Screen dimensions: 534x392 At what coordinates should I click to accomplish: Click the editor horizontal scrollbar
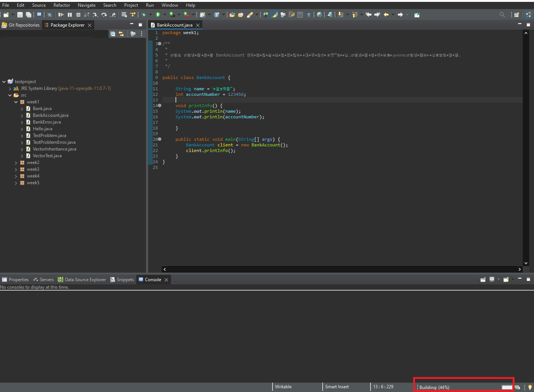(342, 269)
